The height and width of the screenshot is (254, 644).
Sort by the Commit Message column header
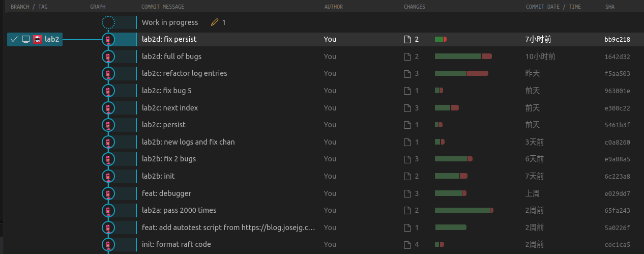click(x=163, y=7)
